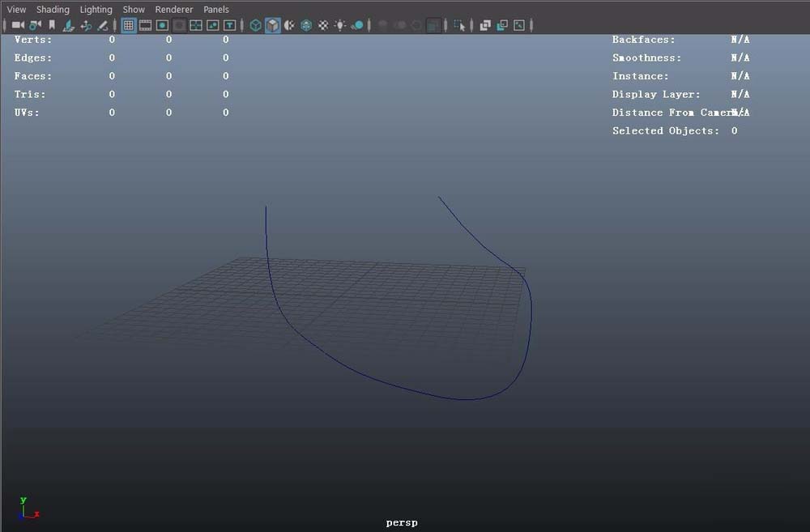Viewport: 810px width, 532px height.
Task: Toggle X-Ray Active Components icon
Action: pyautogui.click(x=501, y=25)
